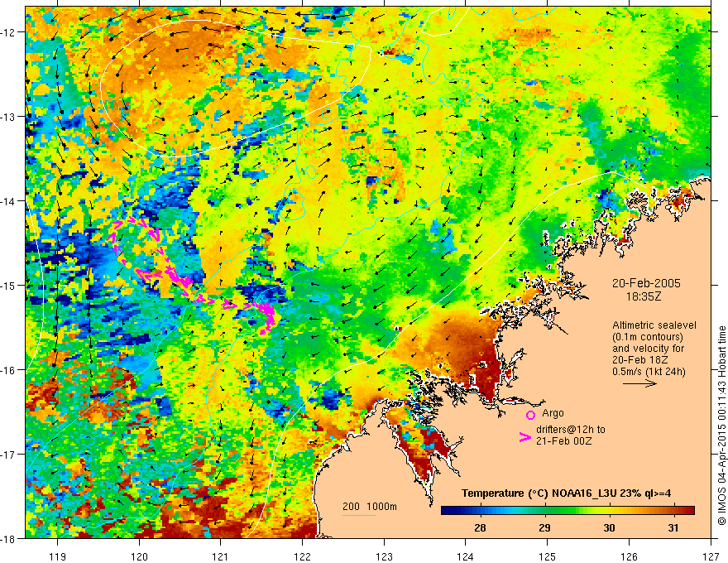Click the 'drifters@12h to' legend label
This screenshot has width=728, height=563.
pyautogui.click(x=571, y=430)
